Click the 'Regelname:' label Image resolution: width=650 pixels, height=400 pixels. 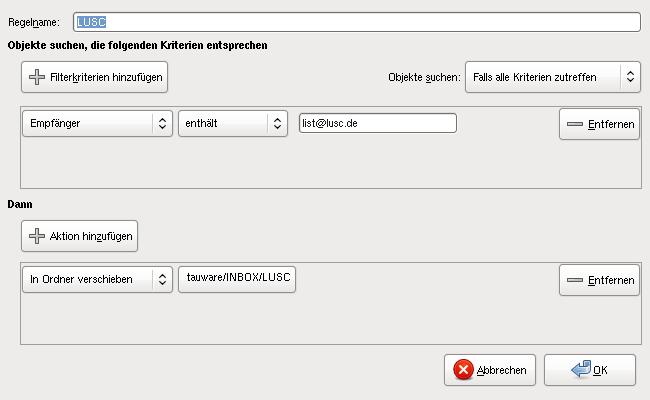click(x=34, y=22)
